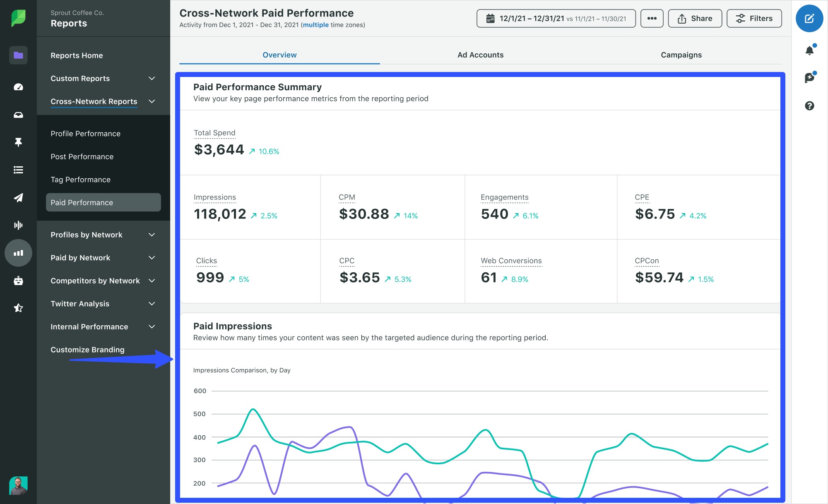Click the help question-mark icon
Image resolution: width=828 pixels, height=504 pixels.
point(809,106)
